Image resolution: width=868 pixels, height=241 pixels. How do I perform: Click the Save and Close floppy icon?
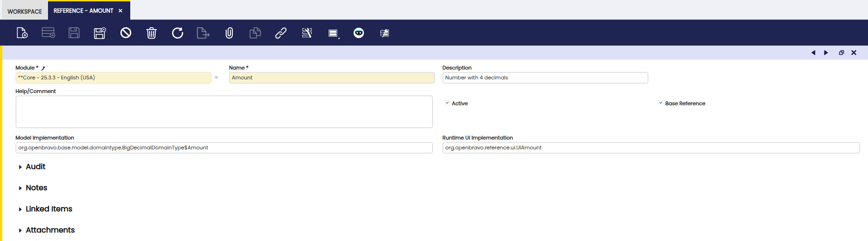tap(100, 33)
